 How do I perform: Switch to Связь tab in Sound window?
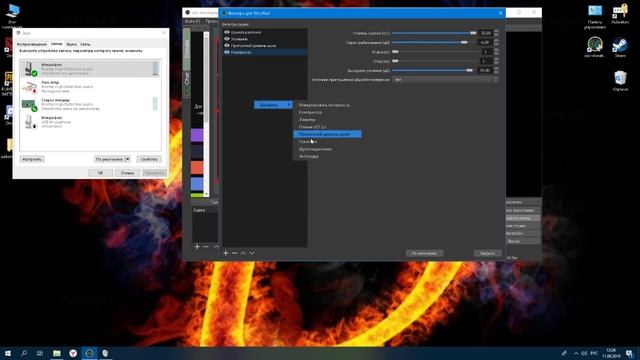click(85, 44)
